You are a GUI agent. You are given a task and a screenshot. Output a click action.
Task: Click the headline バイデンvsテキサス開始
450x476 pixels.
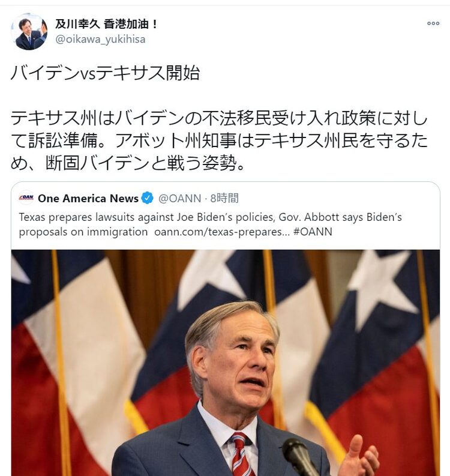tap(105, 73)
